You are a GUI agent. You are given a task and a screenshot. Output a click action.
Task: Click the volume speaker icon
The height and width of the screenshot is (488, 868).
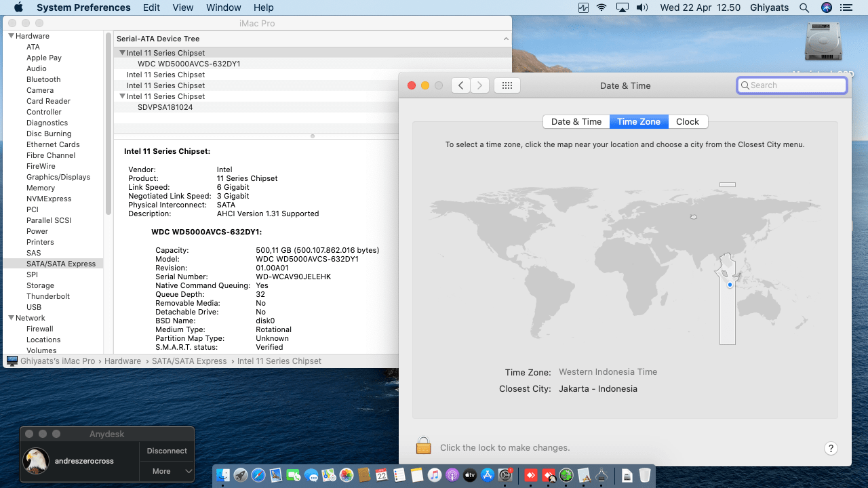click(x=642, y=7)
